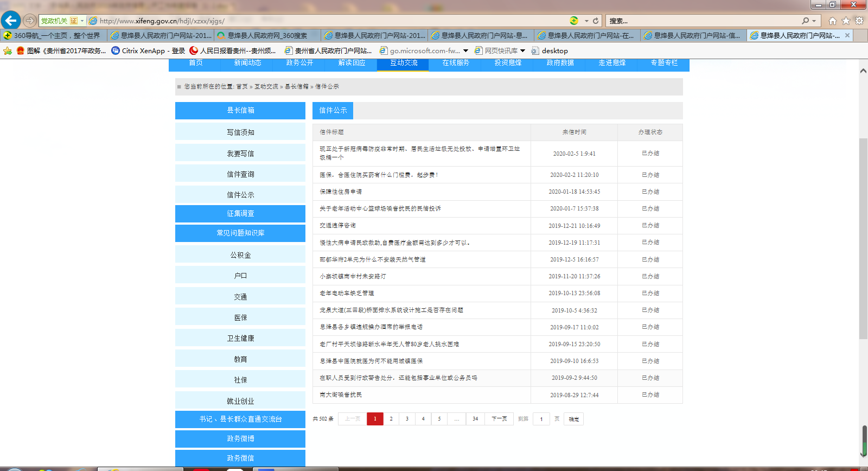Click the 下一页 next page button
The height and width of the screenshot is (471, 868).
[x=499, y=419]
